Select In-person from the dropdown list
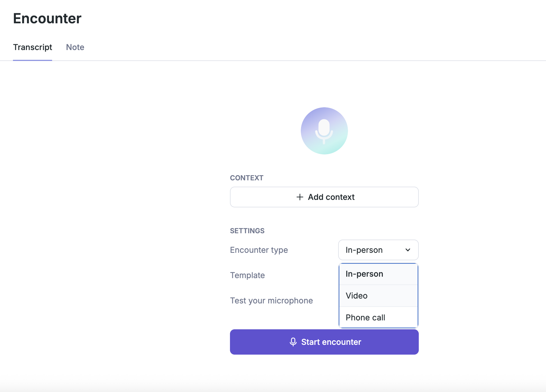546x392 pixels. [x=378, y=274]
